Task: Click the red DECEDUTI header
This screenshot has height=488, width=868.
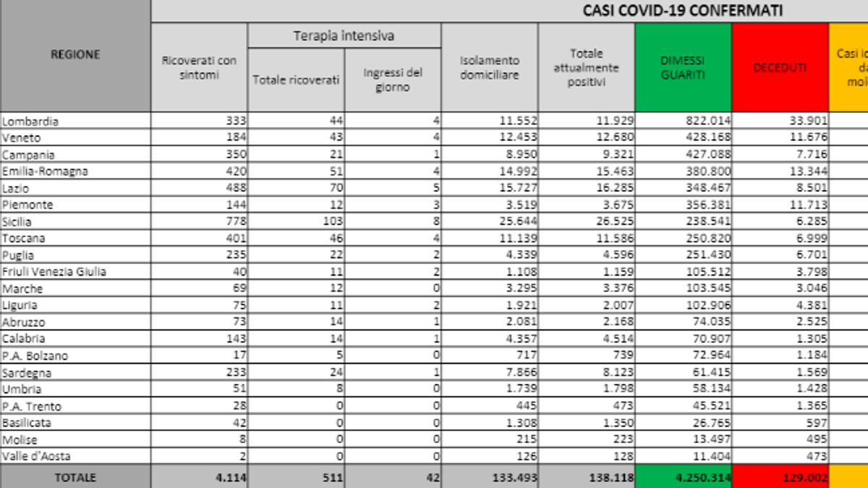Action: 780,67
